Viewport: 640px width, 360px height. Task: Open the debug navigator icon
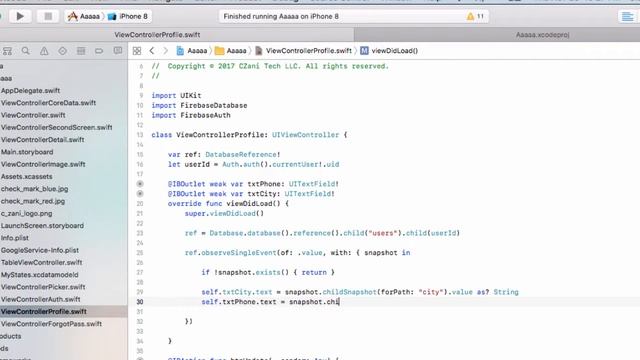[81, 51]
